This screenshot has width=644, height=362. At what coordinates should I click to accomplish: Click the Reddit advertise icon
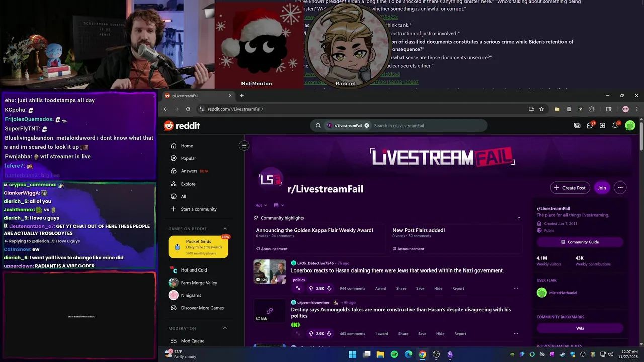577,126
